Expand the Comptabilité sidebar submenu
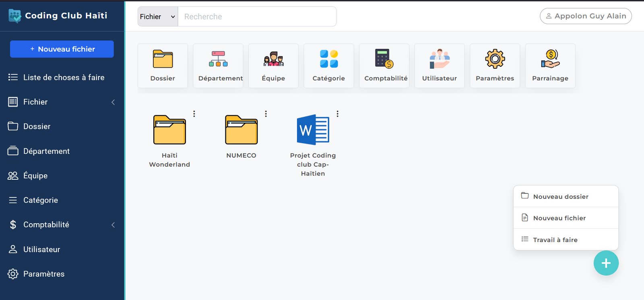The width and height of the screenshot is (644, 300). click(x=113, y=225)
